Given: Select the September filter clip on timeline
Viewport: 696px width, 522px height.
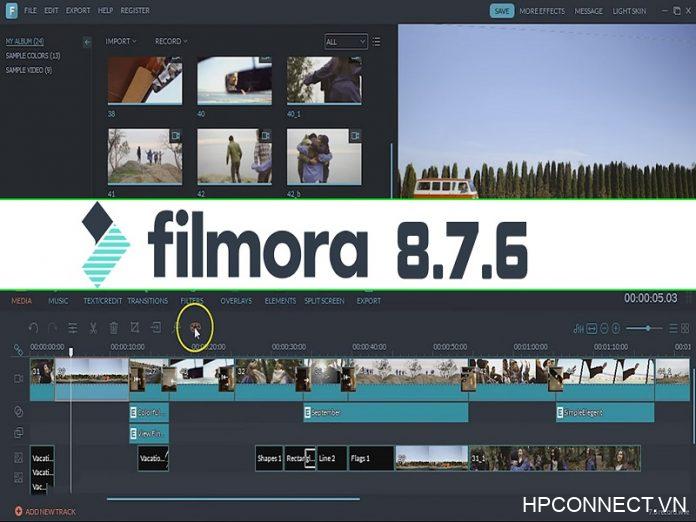Looking at the screenshot, I should point(386,412).
